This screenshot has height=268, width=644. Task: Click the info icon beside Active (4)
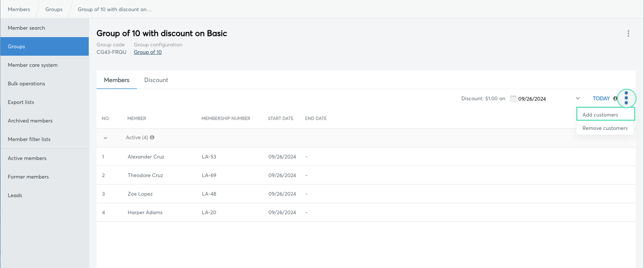point(152,137)
